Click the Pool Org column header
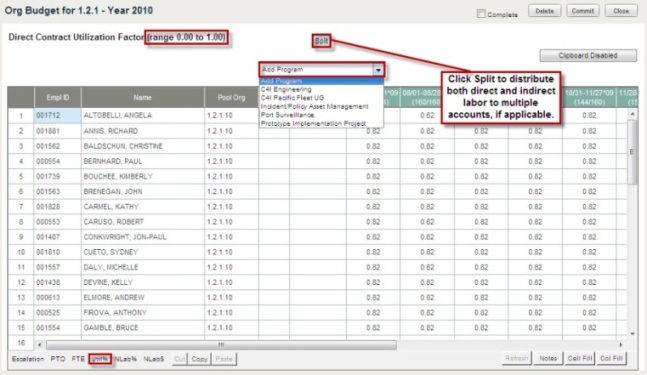The height and width of the screenshot is (375, 647). (x=231, y=98)
